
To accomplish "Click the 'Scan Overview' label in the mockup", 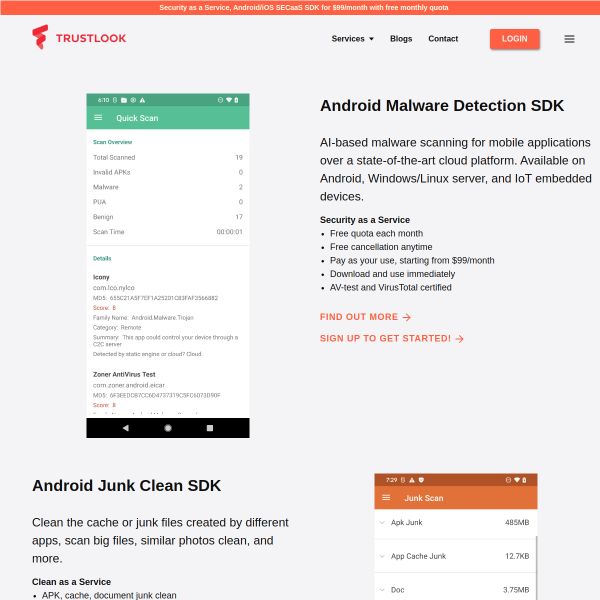I will [x=112, y=142].
